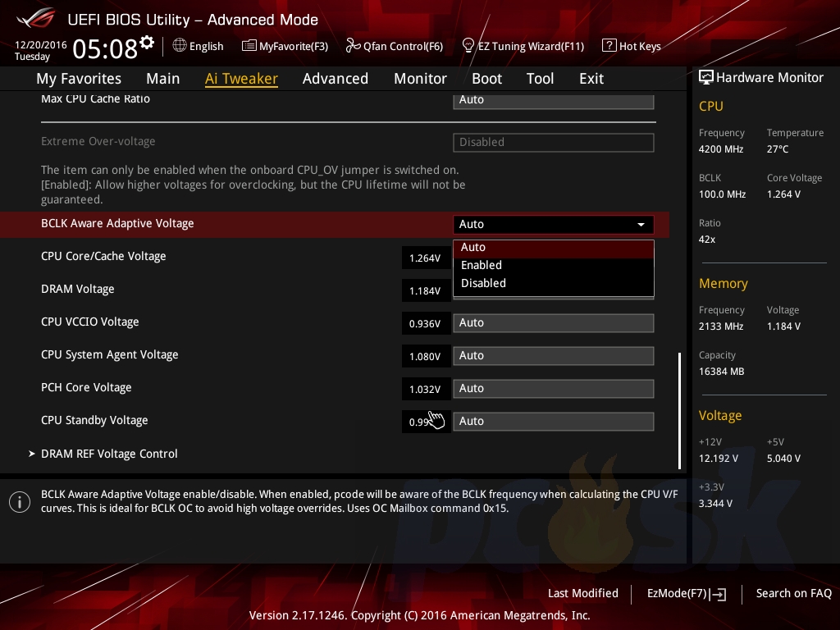840x630 pixels.
Task: Choose Enabled in the dropdown list
Action: (554, 265)
